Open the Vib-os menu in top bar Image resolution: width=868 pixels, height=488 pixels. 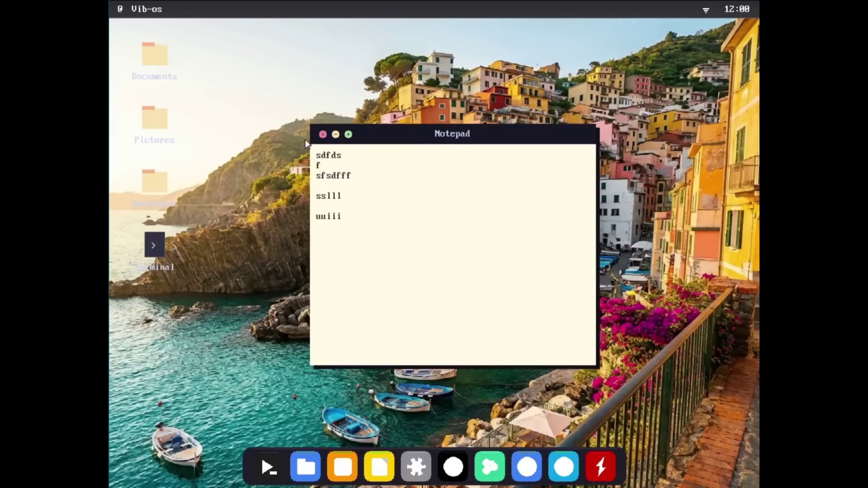click(x=146, y=9)
